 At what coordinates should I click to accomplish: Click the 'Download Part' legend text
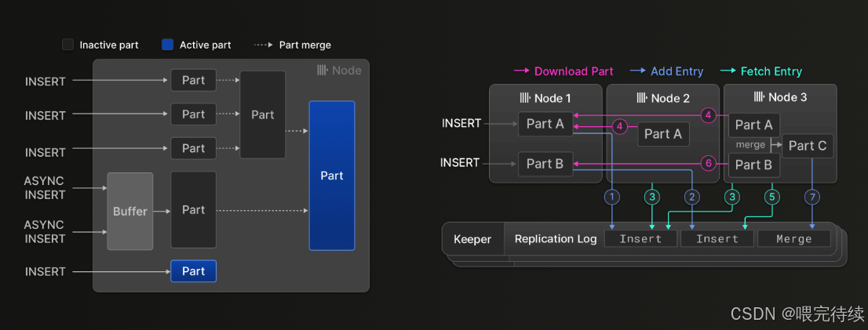click(574, 71)
